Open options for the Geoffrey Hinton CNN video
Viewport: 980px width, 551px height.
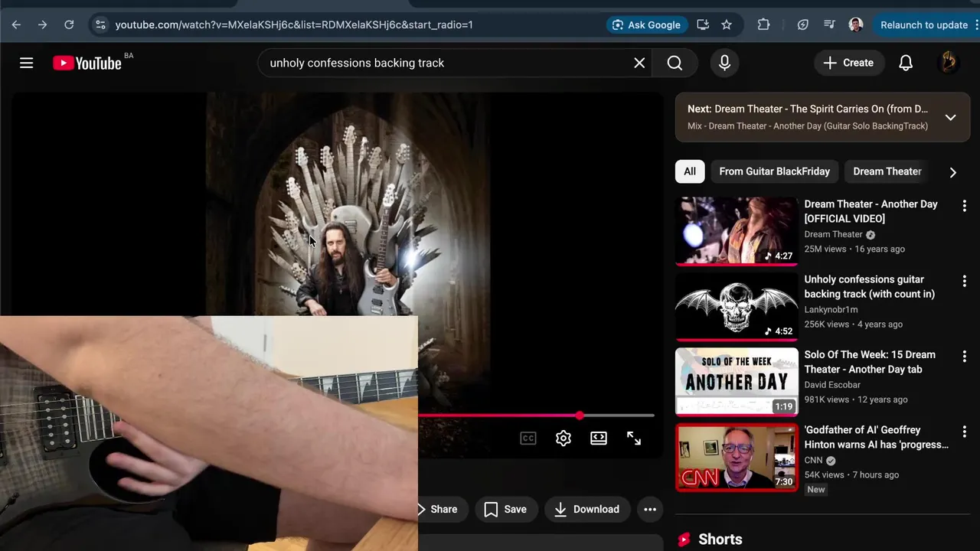pyautogui.click(x=964, y=432)
